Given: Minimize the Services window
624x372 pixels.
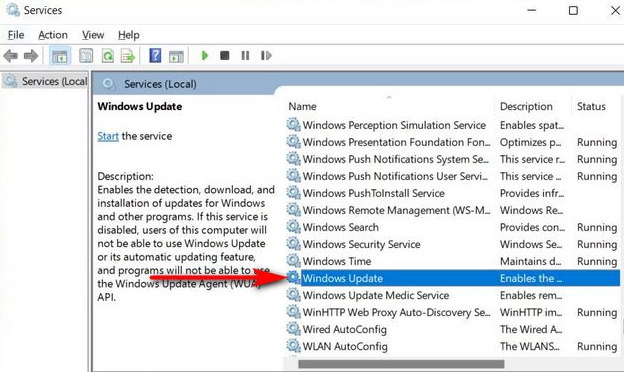Looking at the screenshot, I should click(x=532, y=10).
